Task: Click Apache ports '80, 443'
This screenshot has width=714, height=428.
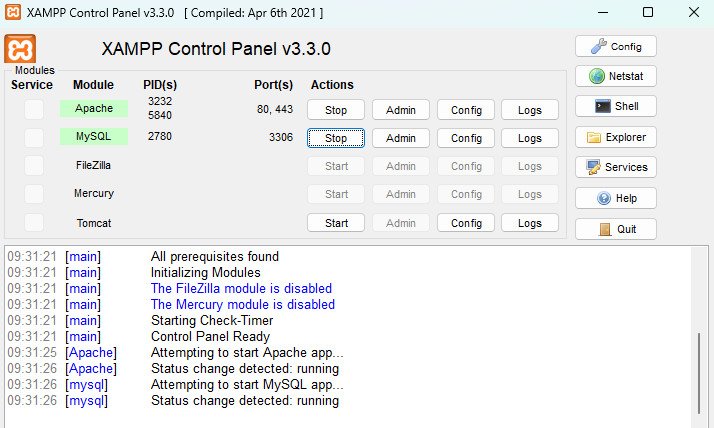Action: point(275,109)
